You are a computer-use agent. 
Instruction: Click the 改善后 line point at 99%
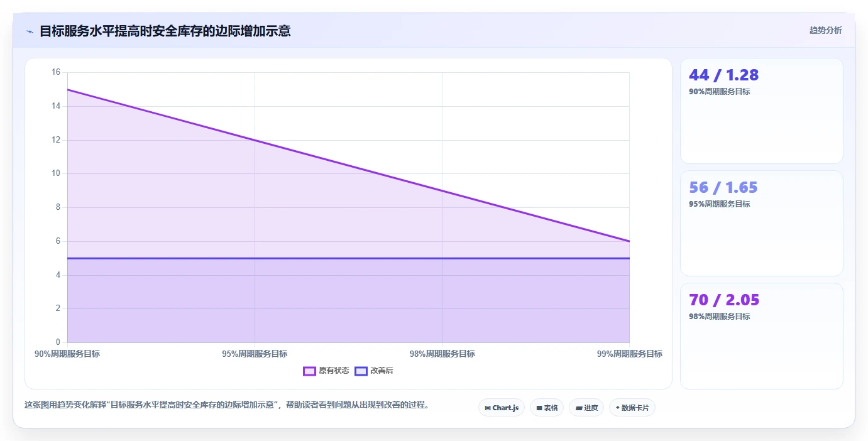tap(629, 258)
